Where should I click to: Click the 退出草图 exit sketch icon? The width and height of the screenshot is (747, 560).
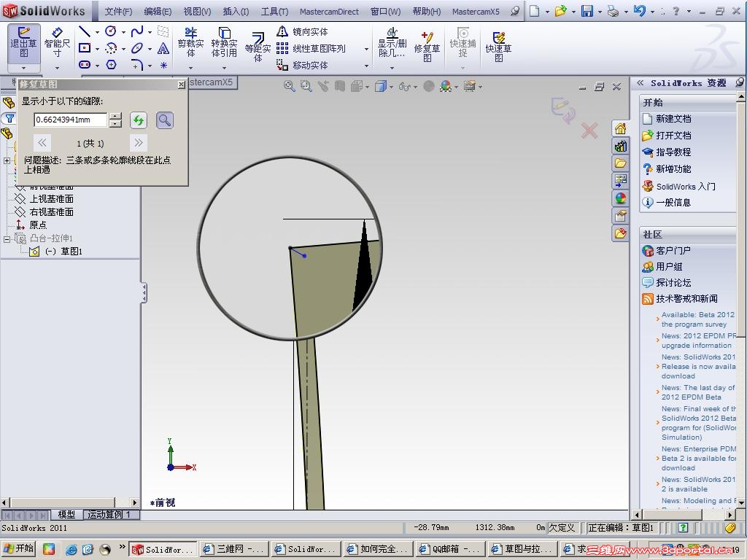click(24, 42)
